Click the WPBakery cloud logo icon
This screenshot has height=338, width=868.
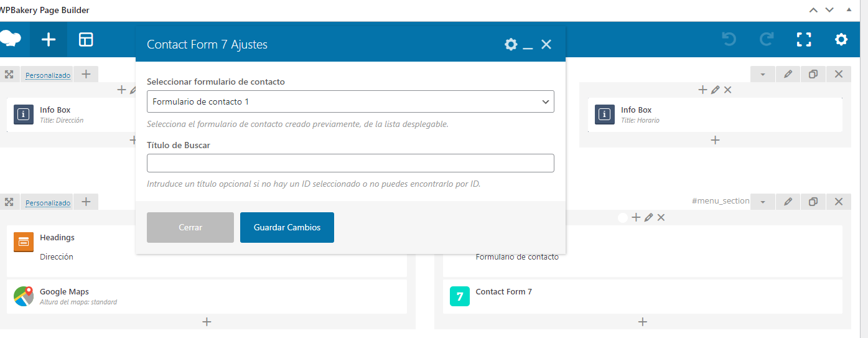click(x=10, y=39)
